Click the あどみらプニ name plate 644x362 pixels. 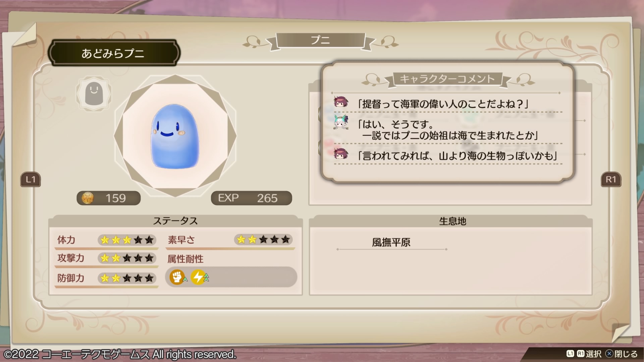click(x=113, y=53)
